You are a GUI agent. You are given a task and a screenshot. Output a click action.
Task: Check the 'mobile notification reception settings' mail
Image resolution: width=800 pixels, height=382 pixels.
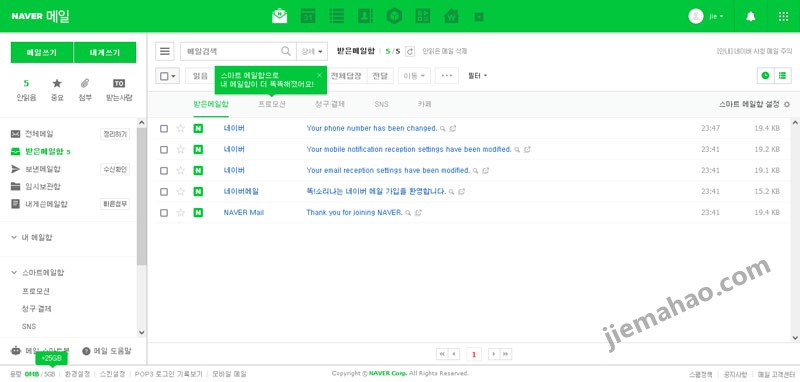pyautogui.click(x=164, y=149)
